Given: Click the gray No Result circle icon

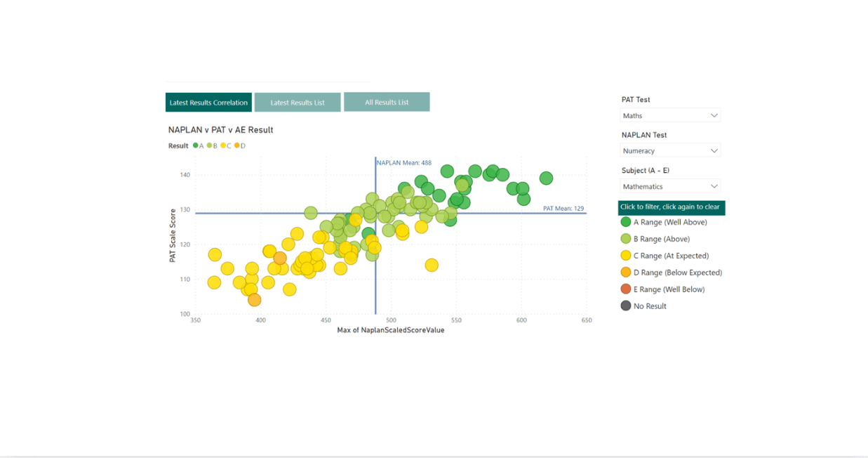Looking at the screenshot, I should coord(626,306).
